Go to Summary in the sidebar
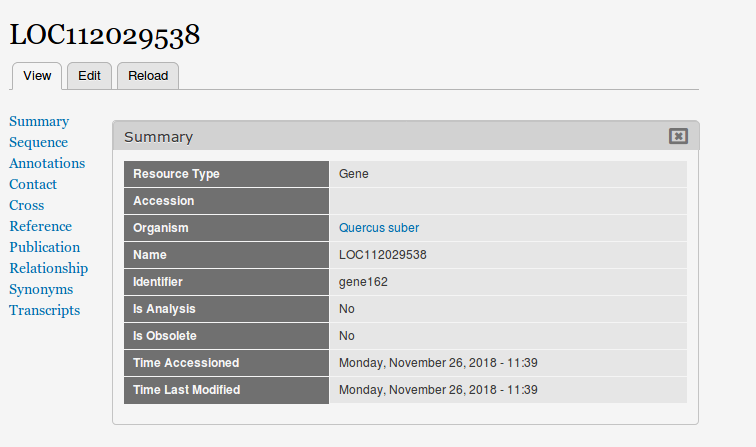Image resolution: width=756 pixels, height=447 pixels. tap(39, 121)
